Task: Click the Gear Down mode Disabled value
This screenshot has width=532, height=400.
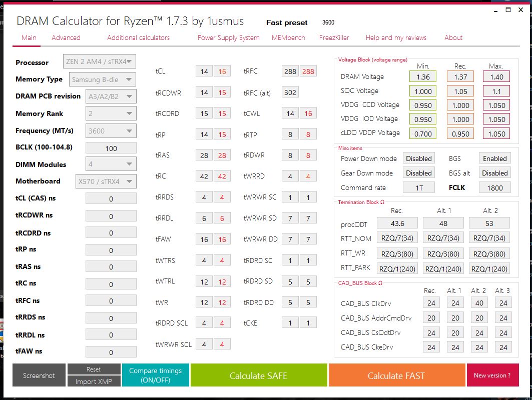Action: (x=419, y=173)
